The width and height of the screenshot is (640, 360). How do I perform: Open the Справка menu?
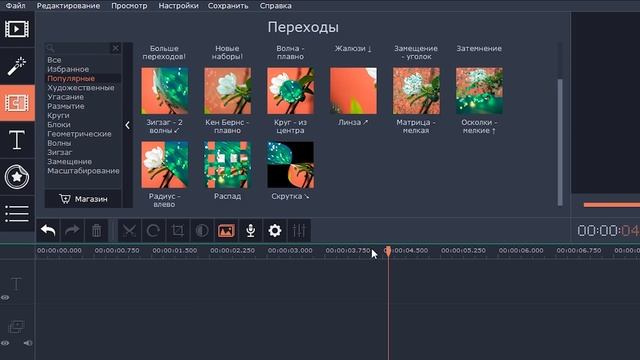pyautogui.click(x=276, y=6)
